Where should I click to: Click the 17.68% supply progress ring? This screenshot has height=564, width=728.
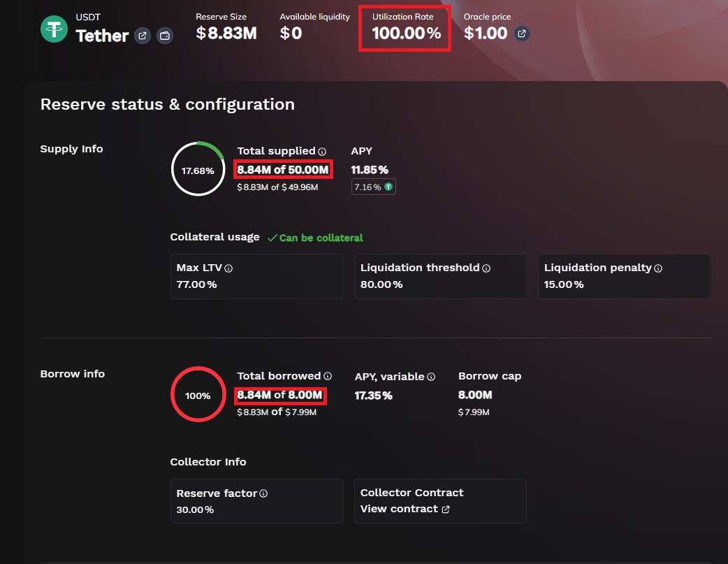tap(198, 168)
